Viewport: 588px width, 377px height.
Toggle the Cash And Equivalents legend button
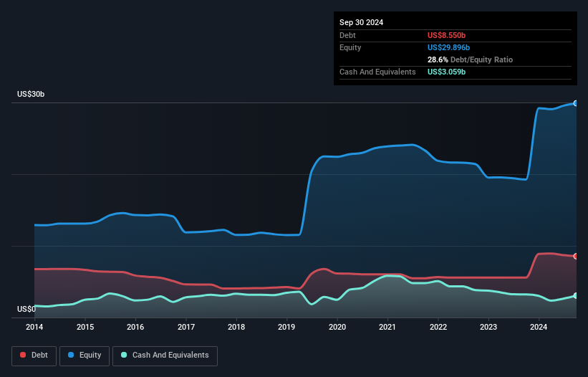coord(165,355)
